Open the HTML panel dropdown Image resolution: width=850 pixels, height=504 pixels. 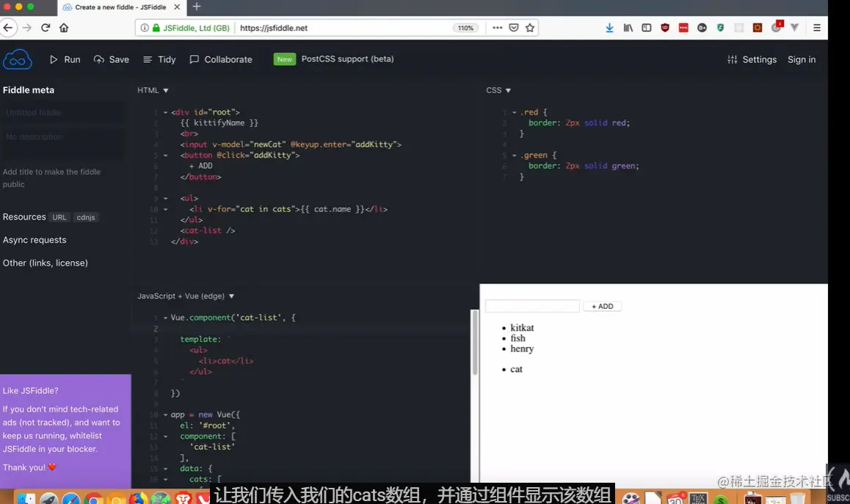coord(153,90)
